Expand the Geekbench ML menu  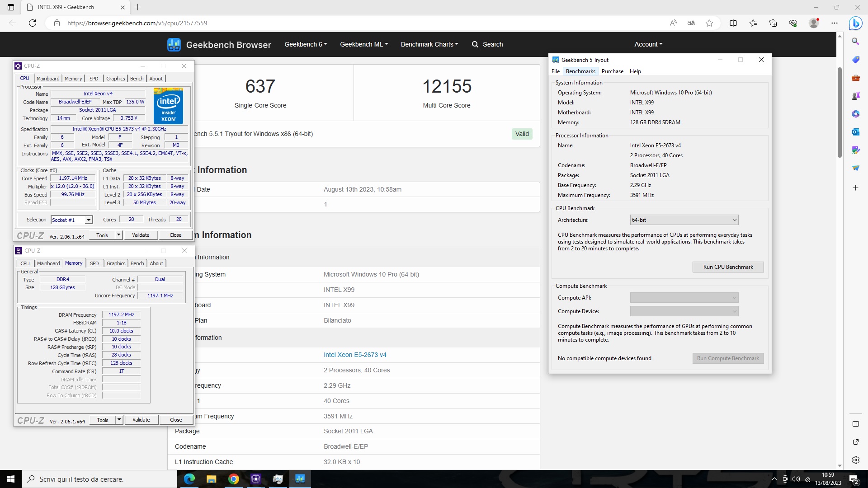[364, 44]
